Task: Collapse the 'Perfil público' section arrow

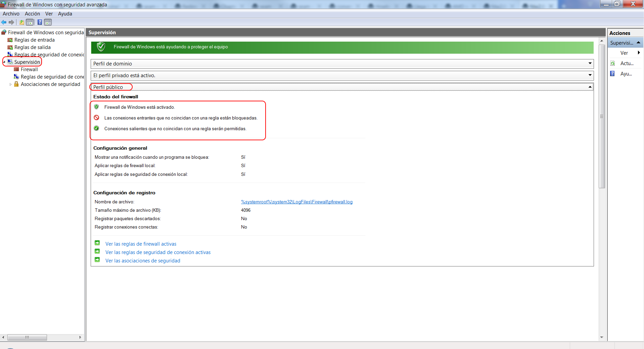Action: [x=590, y=87]
